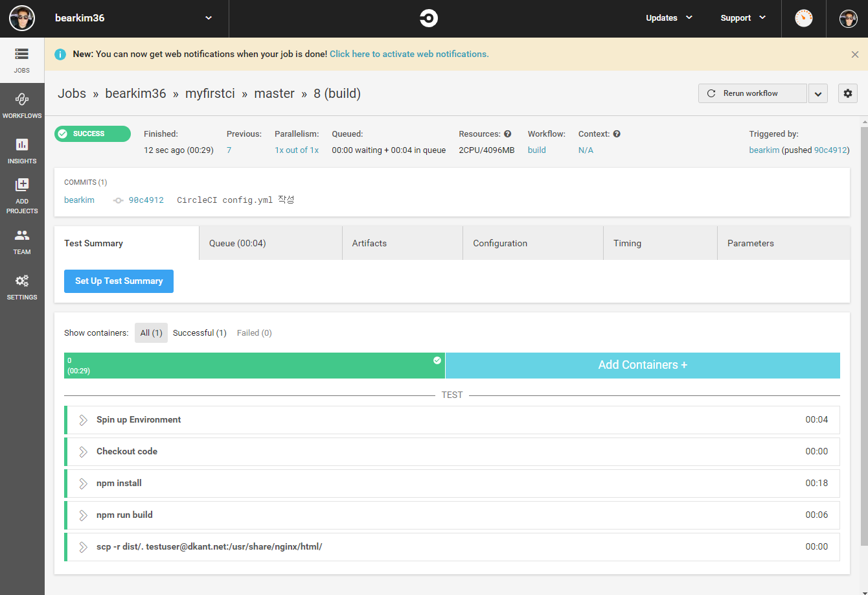Click the info icon in the notification banner
Image resolution: width=868 pixels, height=595 pixels.
coord(60,54)
